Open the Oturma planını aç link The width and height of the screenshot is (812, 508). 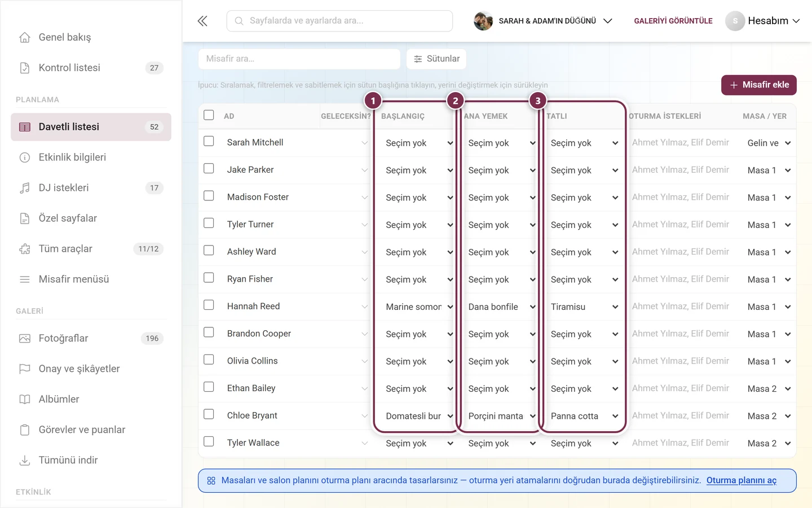[x=742, y=481]
